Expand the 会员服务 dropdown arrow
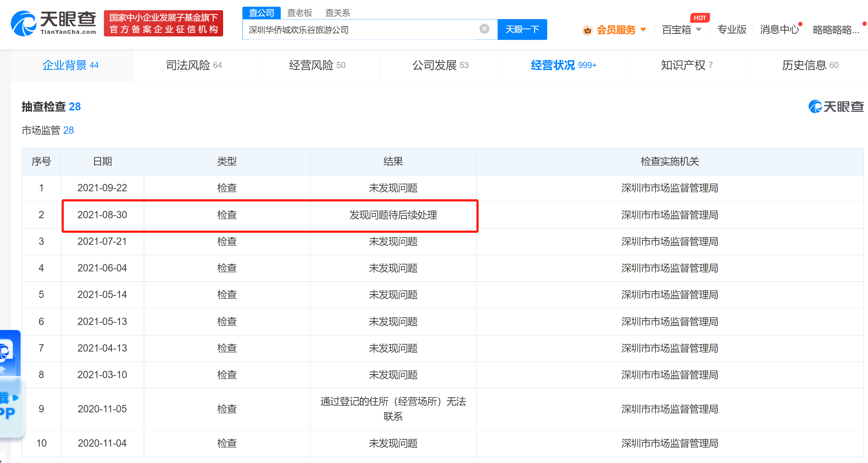This screenshot has height=463, width=868. 643,30
